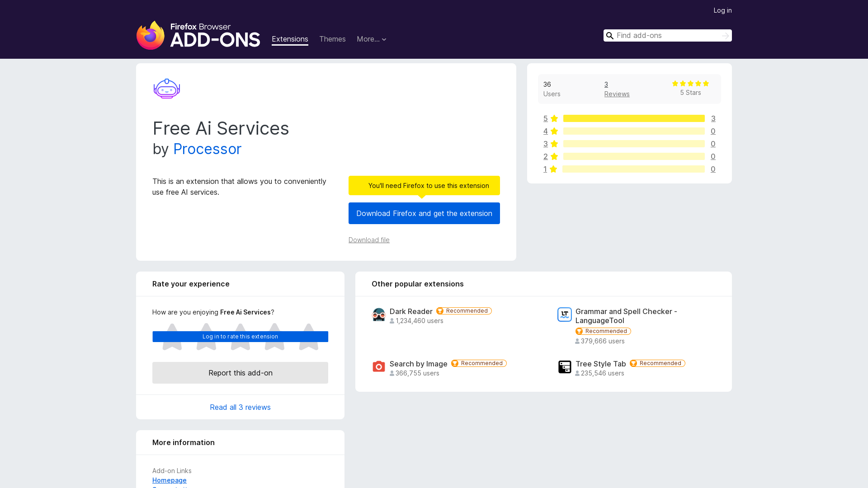Click the 2-star rating bar

point(634,156)
